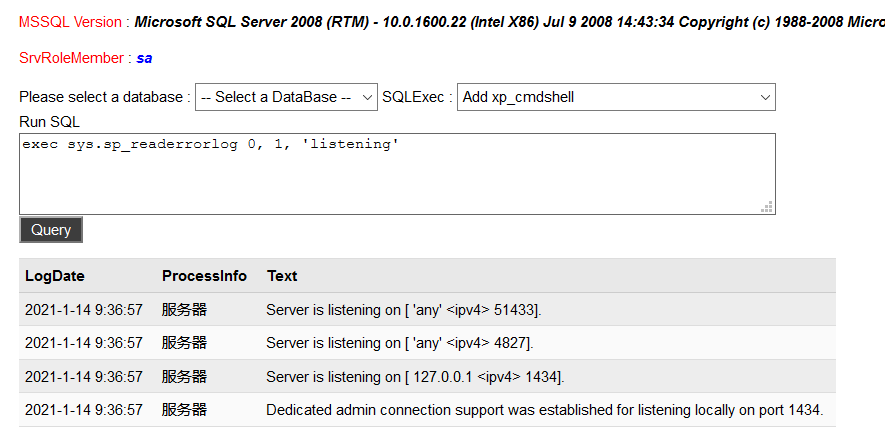Click the Text column header
The height and width of the screenshot is (437, 885).
point(282,276)
